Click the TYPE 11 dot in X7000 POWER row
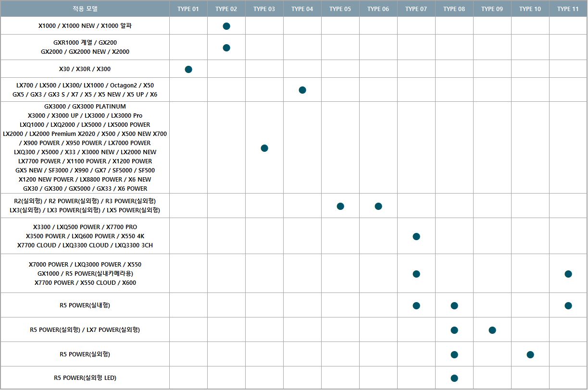588x390 pixels. pyautogui.click(x=568, y=274)
